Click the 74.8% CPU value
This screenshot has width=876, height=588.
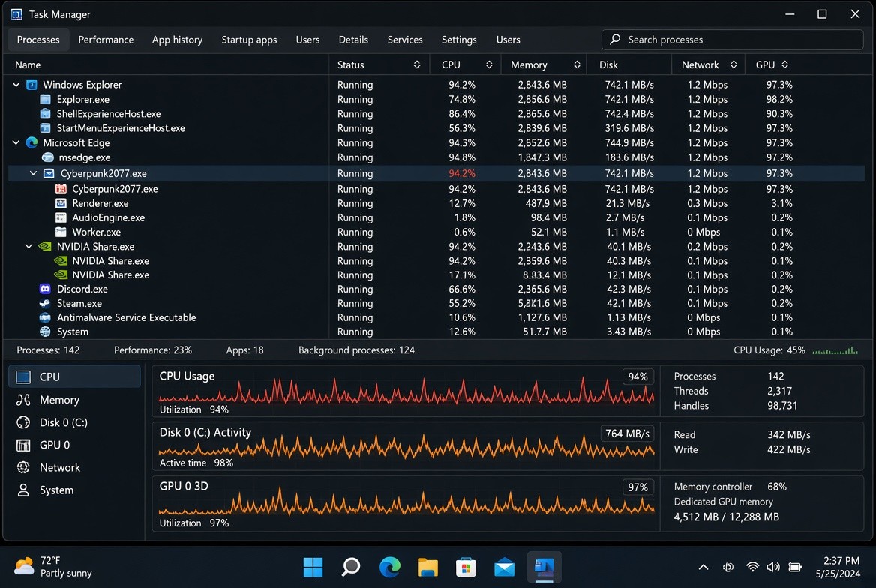click(461, 99)
